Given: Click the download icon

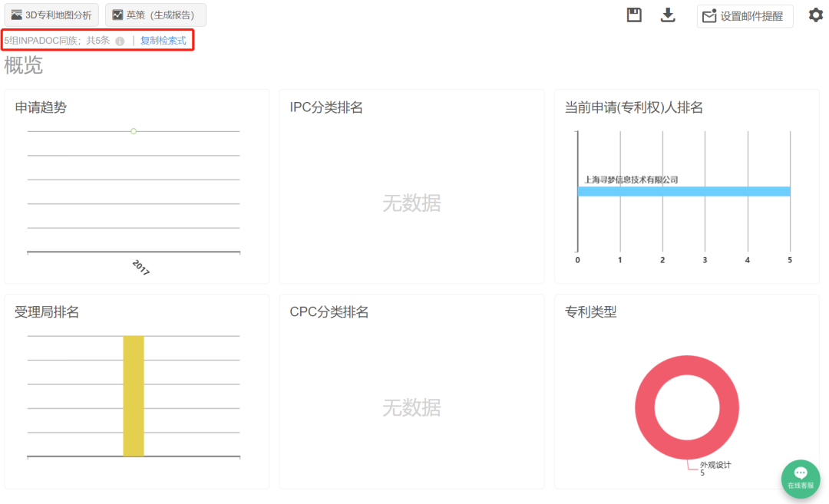Looking at the screenshot, I should 668,15.
